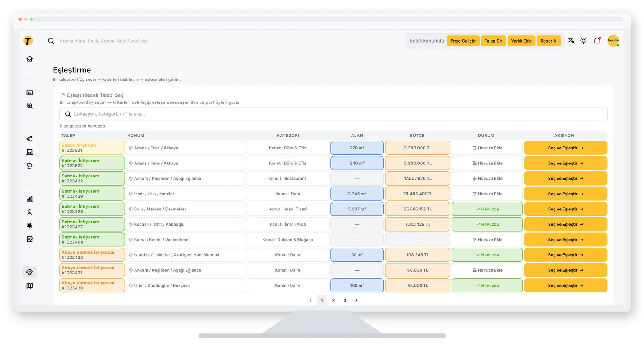Open the building icon in sidebar

30,152
